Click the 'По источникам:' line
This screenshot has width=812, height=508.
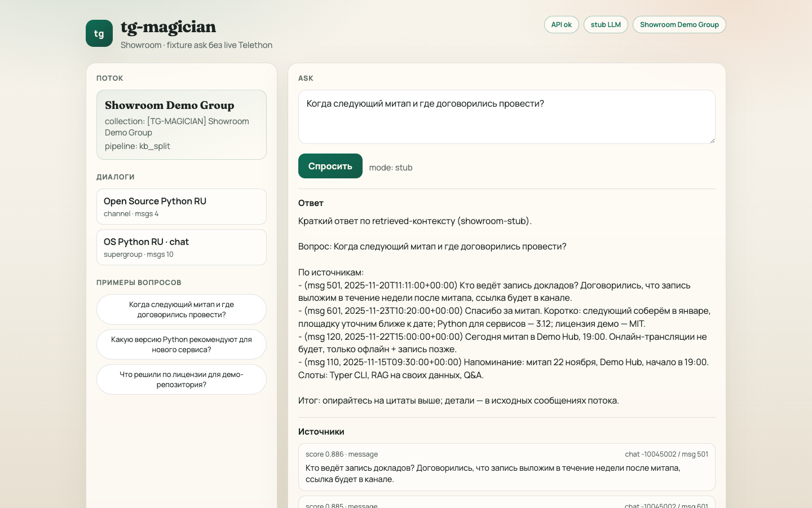[x=331, y=273]
